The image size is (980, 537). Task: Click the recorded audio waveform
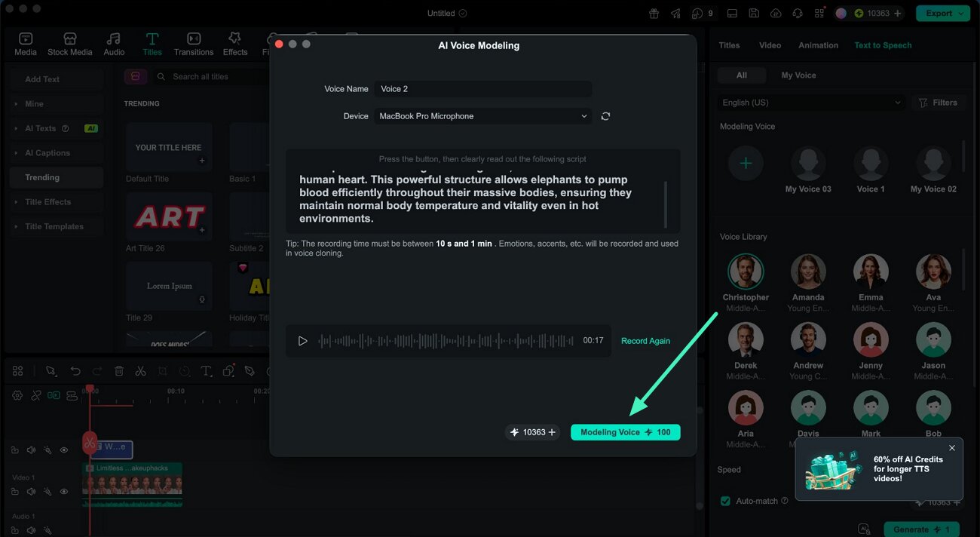point(446,341)
